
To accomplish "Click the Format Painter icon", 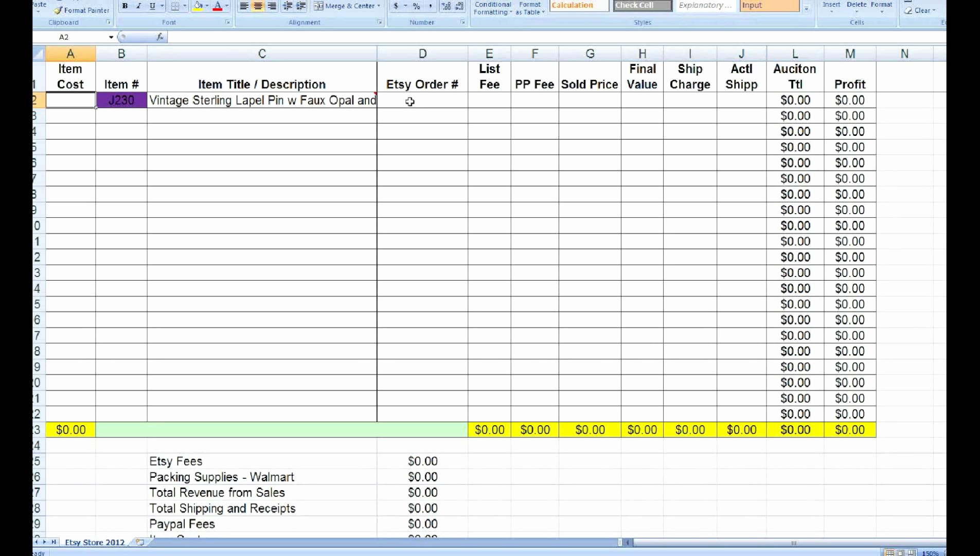I will coord(58,10).
